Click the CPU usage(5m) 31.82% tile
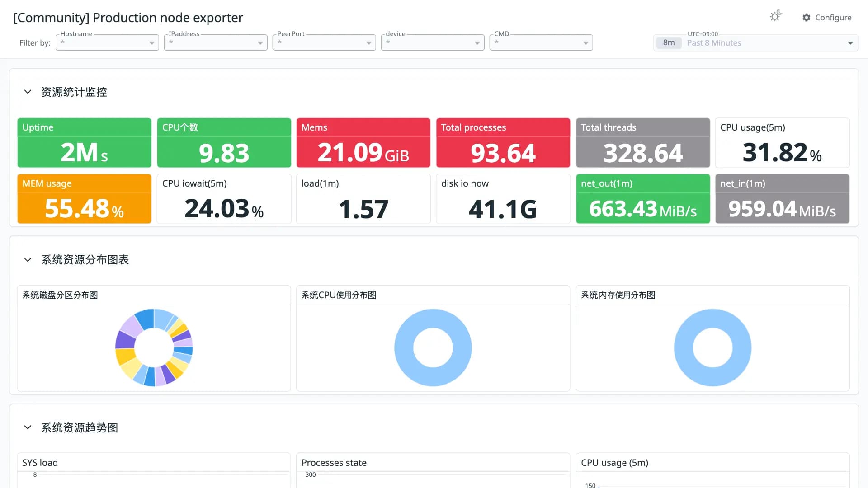 tap(782, 143)
